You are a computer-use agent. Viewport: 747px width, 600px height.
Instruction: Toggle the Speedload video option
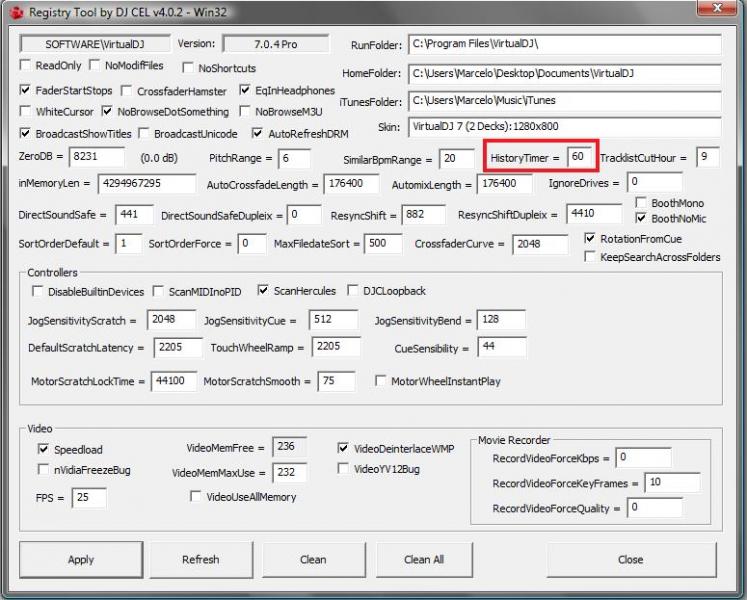[44, 449]
